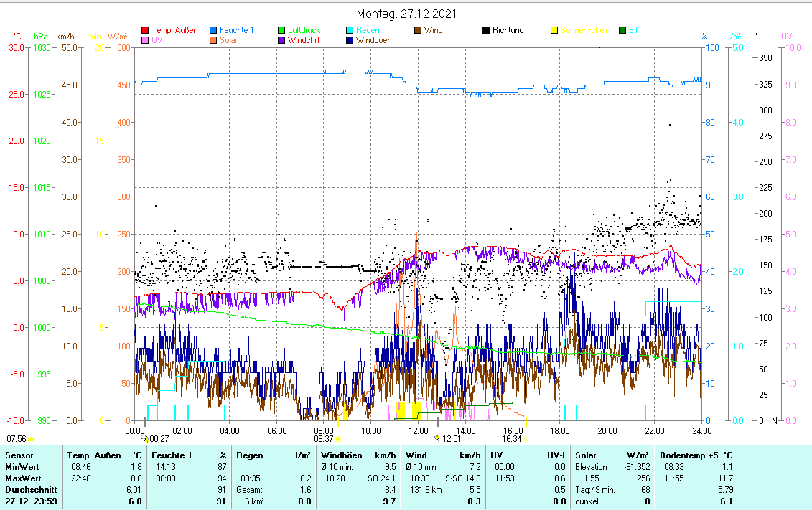
Task: Click the Windböen legend label
Action: point(373,41)
